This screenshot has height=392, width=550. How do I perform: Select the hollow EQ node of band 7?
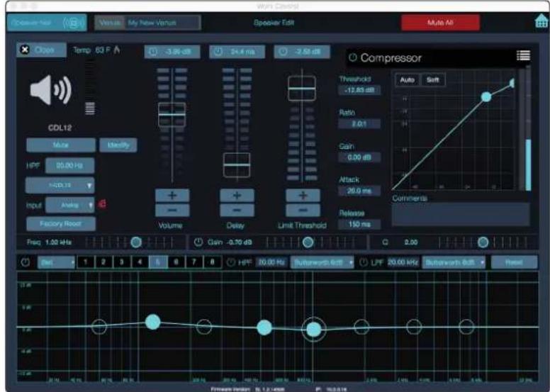click(414, 327)
